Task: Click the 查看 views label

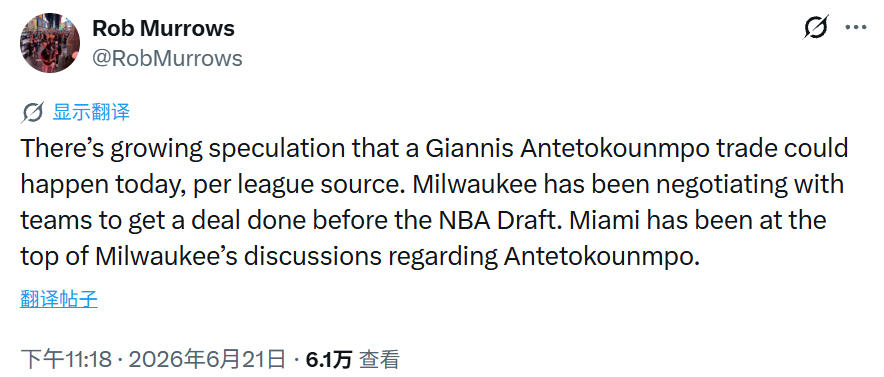Action: [x=380, y=359]
